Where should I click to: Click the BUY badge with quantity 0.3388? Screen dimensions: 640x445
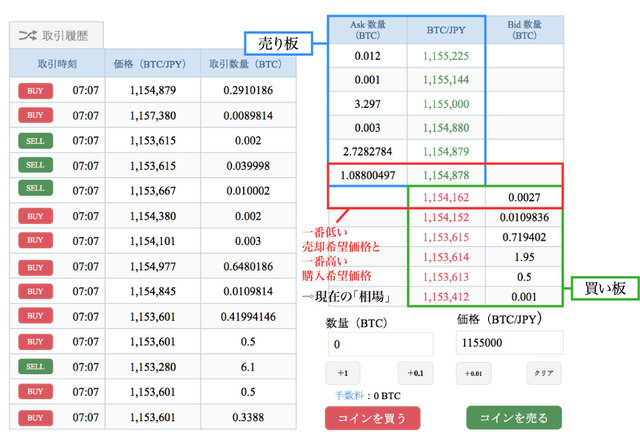[x=35, y=416]
